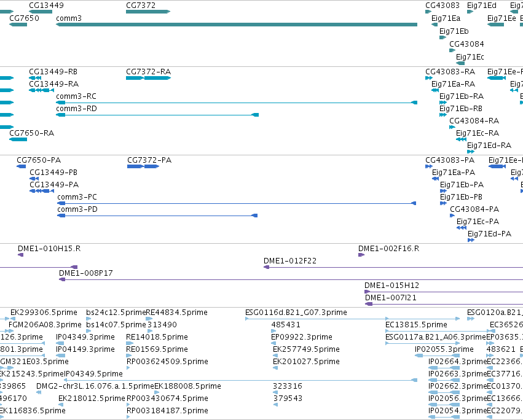Open the IP02055.3prime EST label

(444, 349)
